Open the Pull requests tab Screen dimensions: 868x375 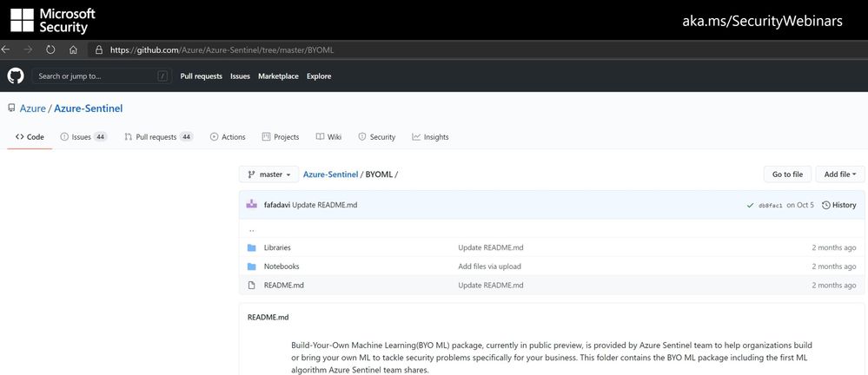coord(158,137)
